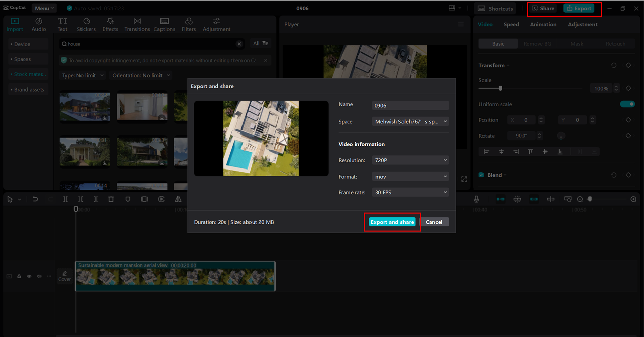Switch to the Animation tab
The image size is (644, 337).
(543, 24)
